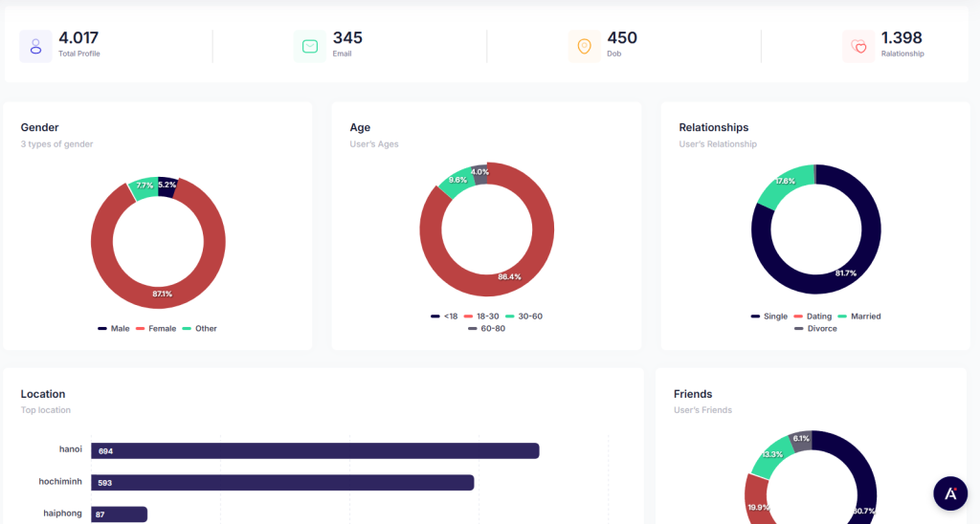Viewport: 980px width, 524px height.
Task: Click the Total Profile user icon
Action: click(35, 46)
